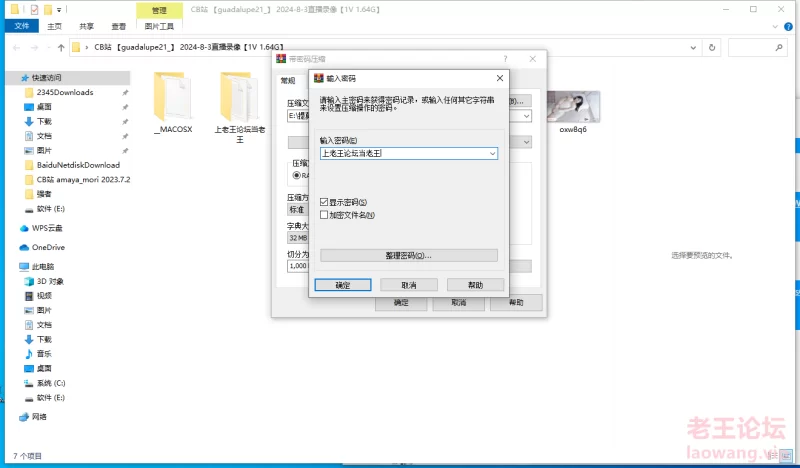Click 取消 in the 输入密码 dialog
The image size is (800, 468).
click(x=409, y=285)
